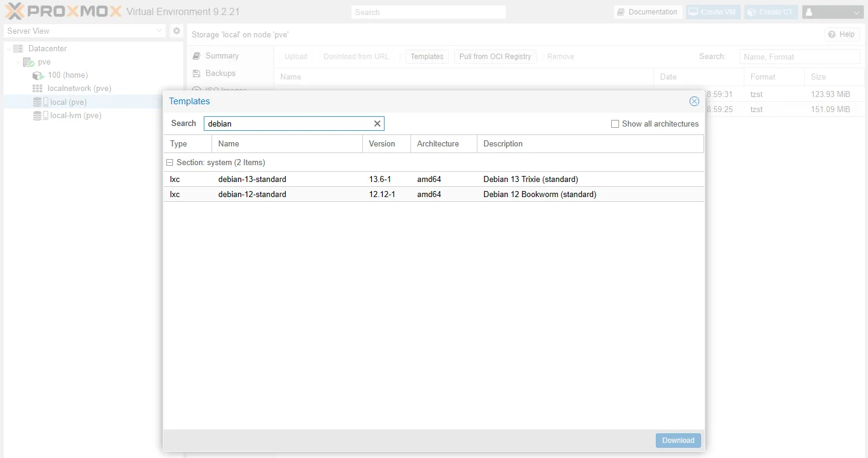868x458 pixels.
Task: Click the Templates button in the storage toolbar
Action: [x=427, y=57]
